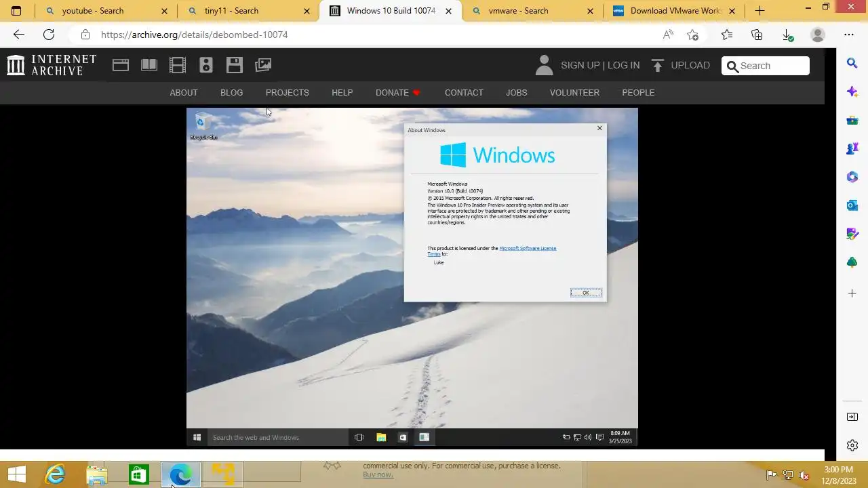Open Edge Settings and more menu

(849, 35)
